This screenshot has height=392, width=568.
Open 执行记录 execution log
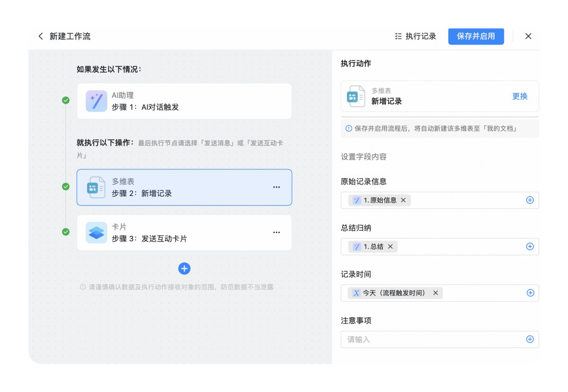(416, 36)
